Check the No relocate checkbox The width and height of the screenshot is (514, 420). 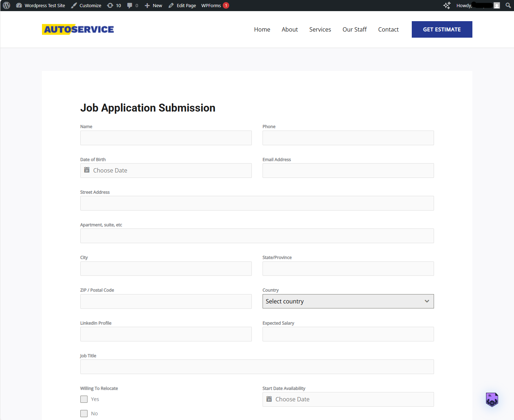coord(84,414)
